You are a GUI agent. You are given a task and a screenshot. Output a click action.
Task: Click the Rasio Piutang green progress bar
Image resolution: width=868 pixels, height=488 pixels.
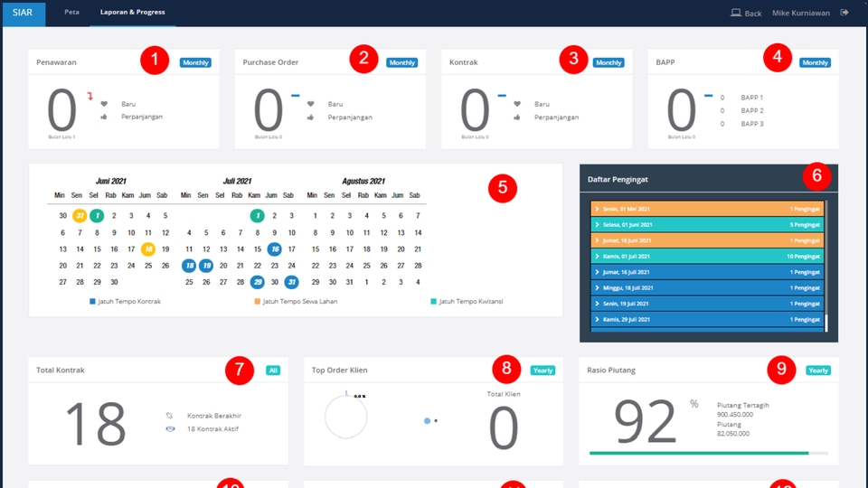click(699, 453)
